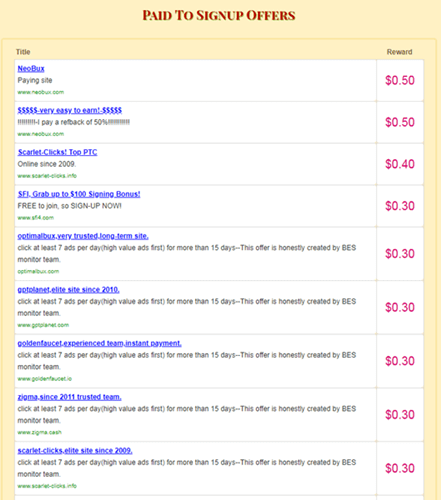The width and height of the screenshot is (441, 500).
Task: Click www.scarlet-clicks.info under 'Online since 2009.'
Action: (x=47, y=176)
